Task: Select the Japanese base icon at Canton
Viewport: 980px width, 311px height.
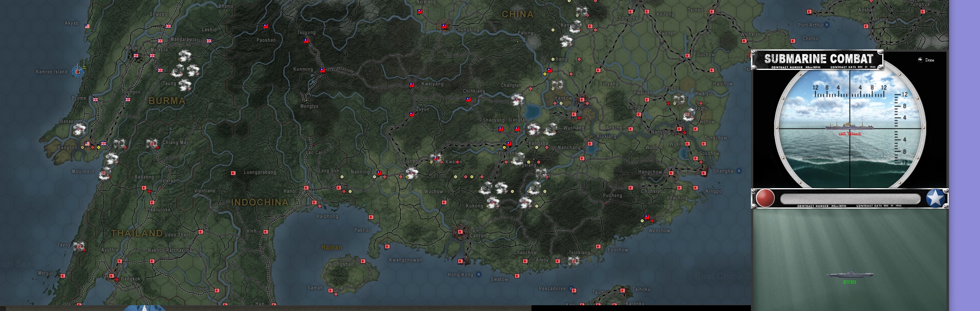Action: (x=460, y=232)
